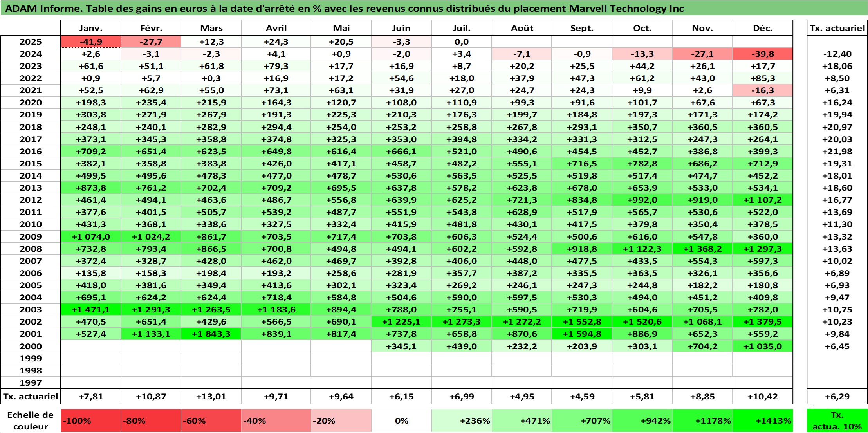This screenshot has height=433, width=868.
Task: Click the +1 035,0 cell in December 2000
Action: [x=763, y=346]
